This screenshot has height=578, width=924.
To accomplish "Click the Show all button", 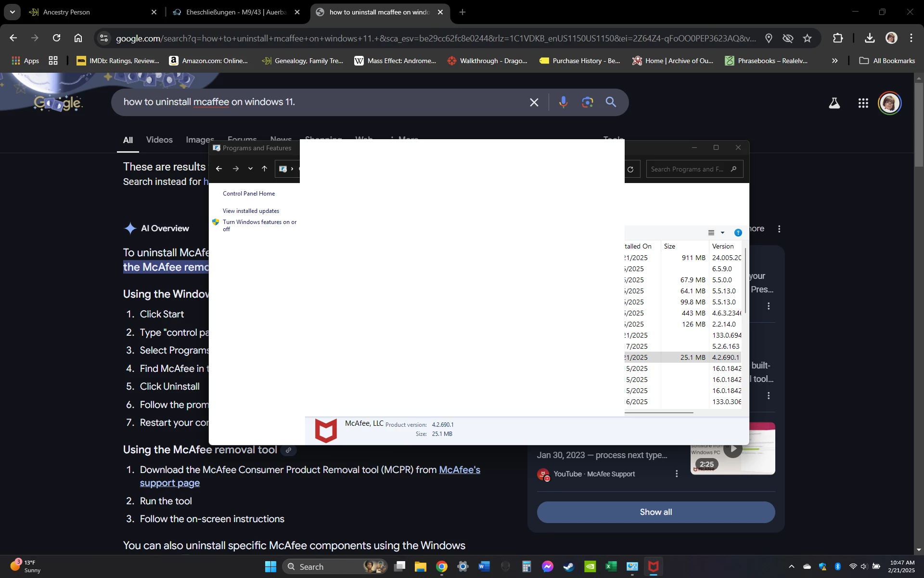I will (x=655, y=512).
